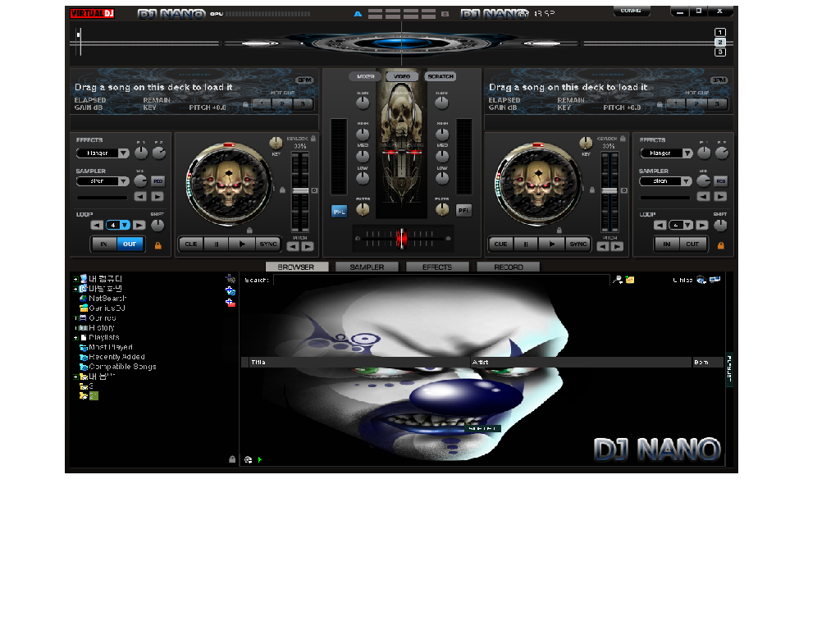Click the crossfader handle
Viewport: 840px width, 630px height.
pos(402,239)
